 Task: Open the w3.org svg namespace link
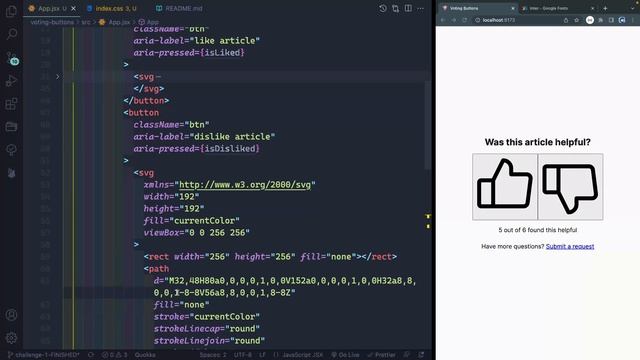click(245, 184)
